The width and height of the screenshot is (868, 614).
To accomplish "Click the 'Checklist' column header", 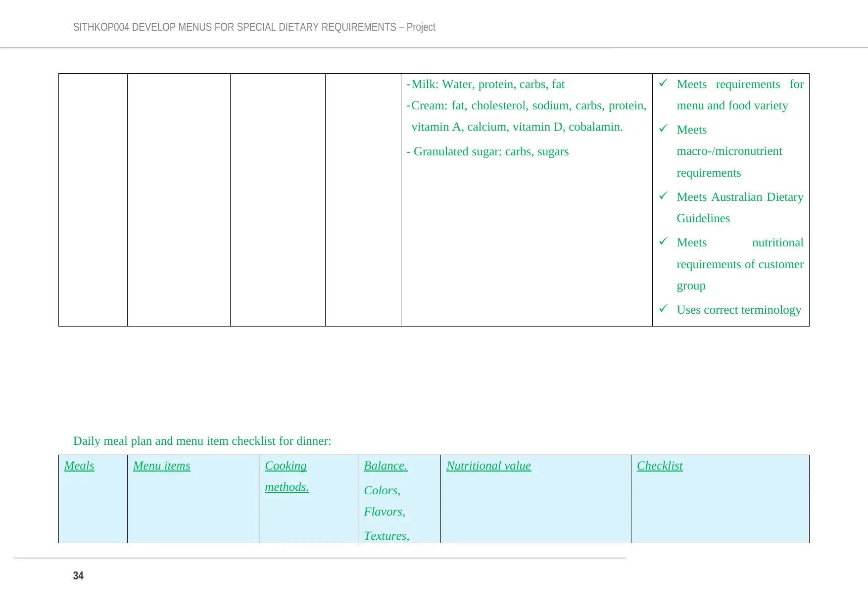I will pos(660,466).
